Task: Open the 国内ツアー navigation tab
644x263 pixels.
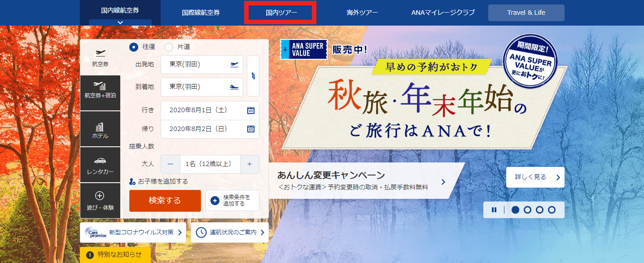Action: (x=281, y=13)
